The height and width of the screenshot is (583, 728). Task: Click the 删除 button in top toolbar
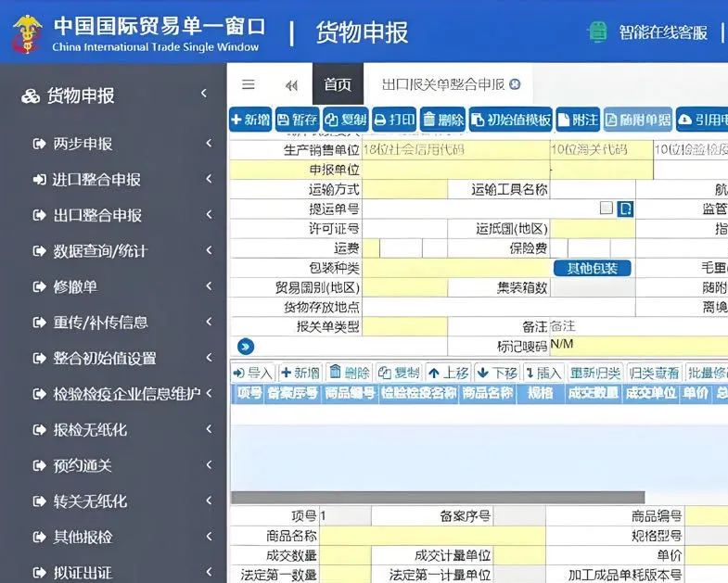tap(443, 120)
